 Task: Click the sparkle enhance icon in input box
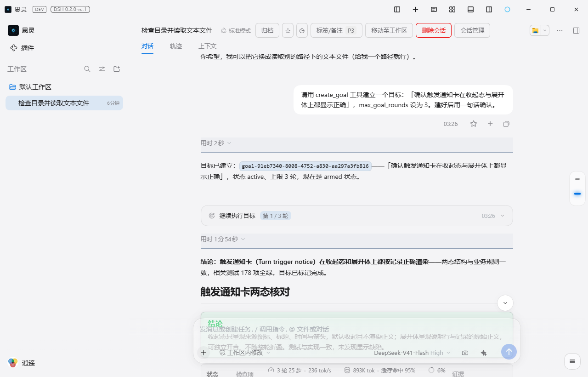coord(483,353)
